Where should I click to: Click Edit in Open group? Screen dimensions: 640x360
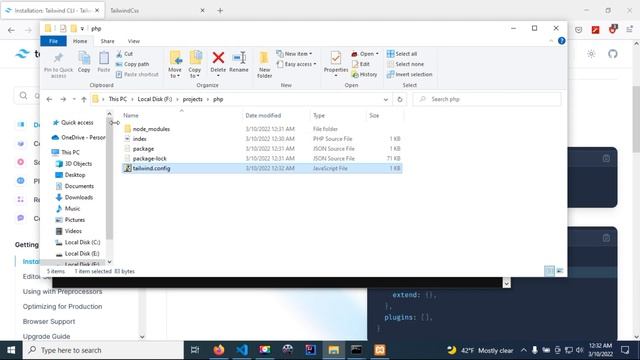(361, 64)
